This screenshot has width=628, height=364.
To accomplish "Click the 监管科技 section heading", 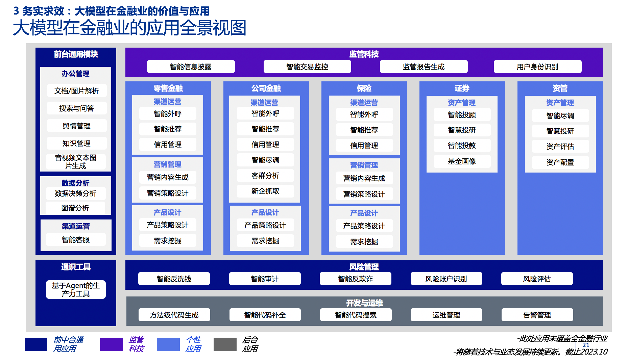I will (x=364, y=54).
